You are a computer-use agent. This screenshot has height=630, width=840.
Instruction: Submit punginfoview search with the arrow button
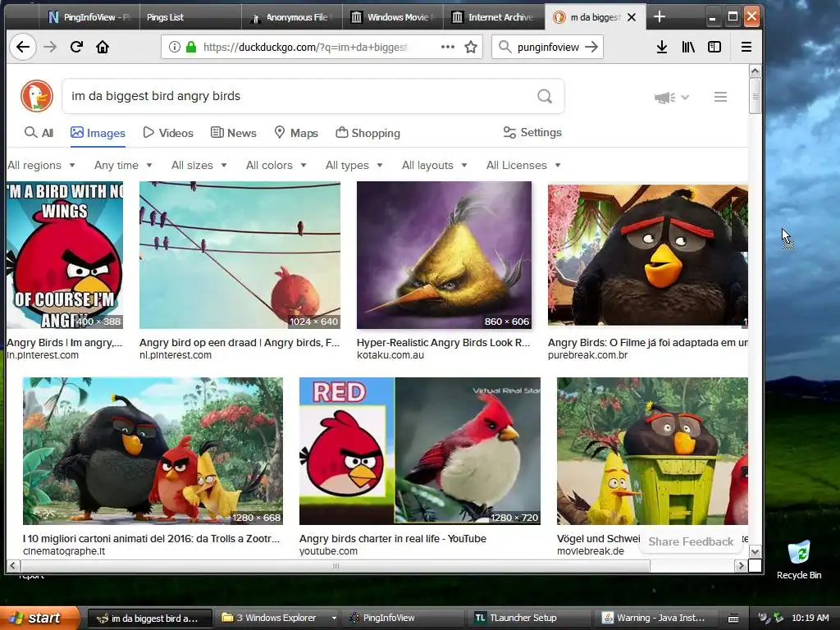click(x=591, y=47)
